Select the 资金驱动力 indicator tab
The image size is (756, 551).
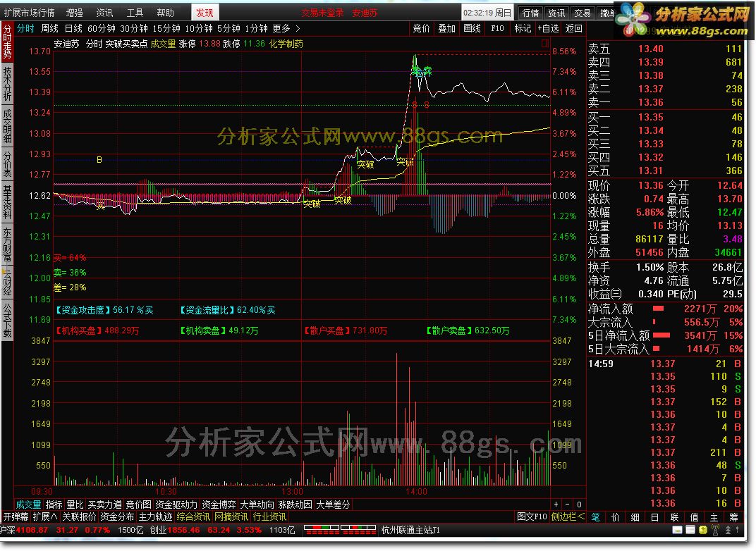click(x=176, y=504)
